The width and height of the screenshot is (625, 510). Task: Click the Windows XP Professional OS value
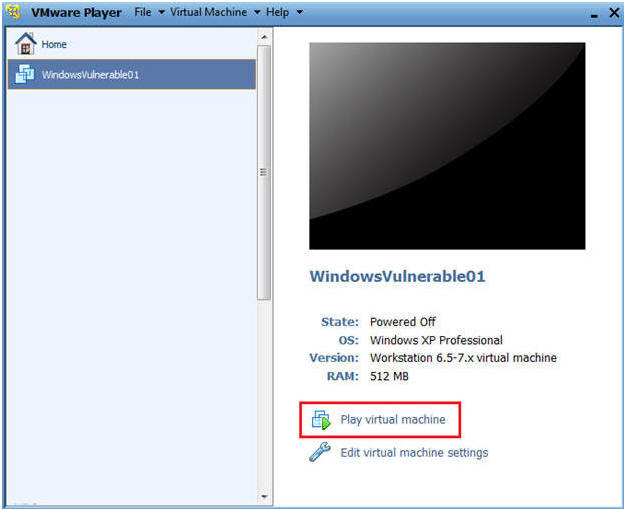pos(436,340)
